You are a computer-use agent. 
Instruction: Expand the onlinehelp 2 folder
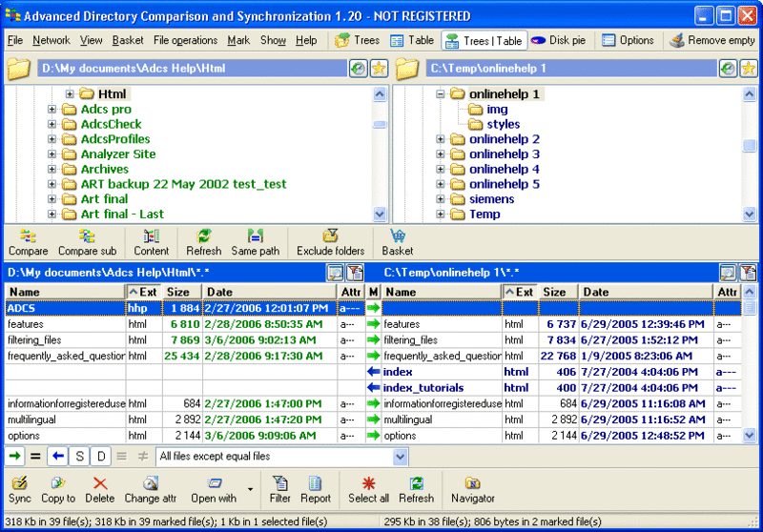tap(441, 139)
